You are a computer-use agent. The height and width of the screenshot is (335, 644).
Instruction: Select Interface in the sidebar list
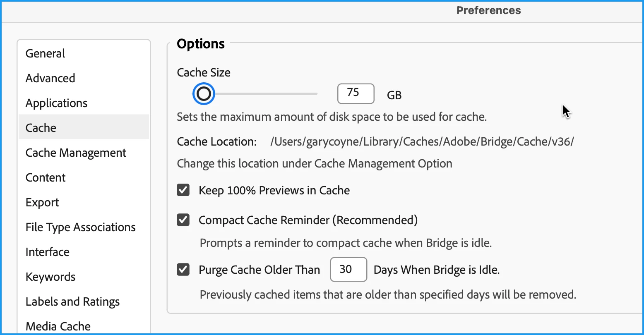pos(48,252)
